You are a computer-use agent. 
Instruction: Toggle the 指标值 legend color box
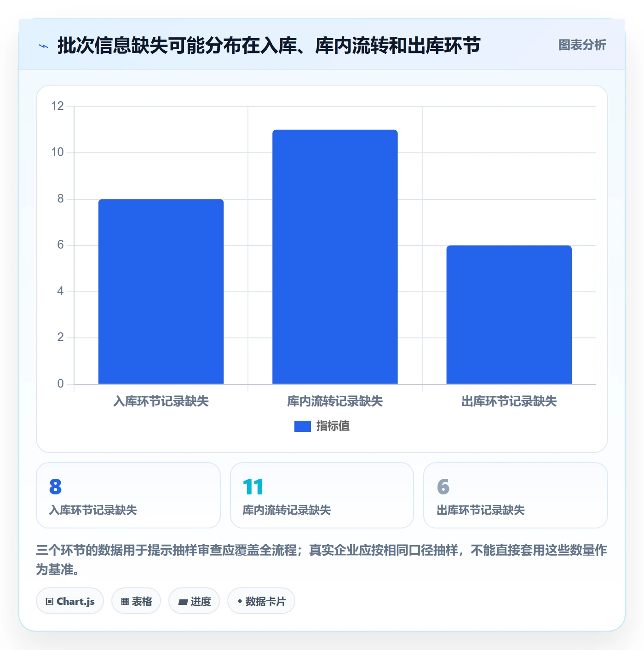coord(302,426)
